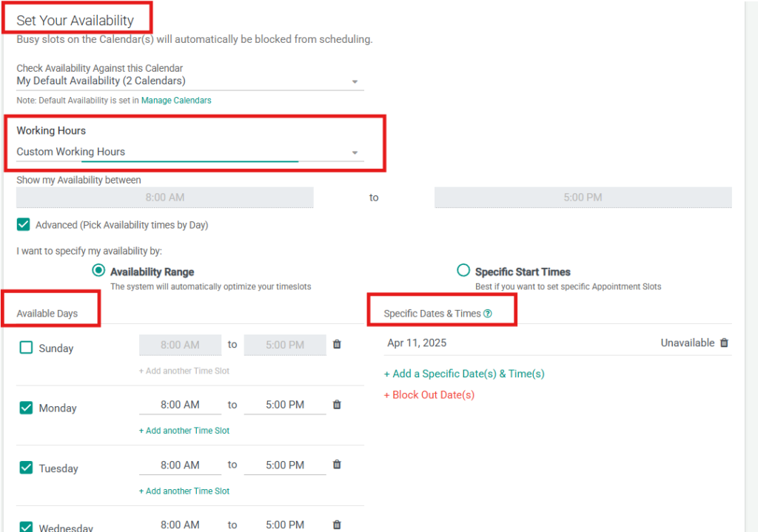Uncheck the Monday availability checkbox
This screenshot has width=758, height=532.
(x=27, y=408)
